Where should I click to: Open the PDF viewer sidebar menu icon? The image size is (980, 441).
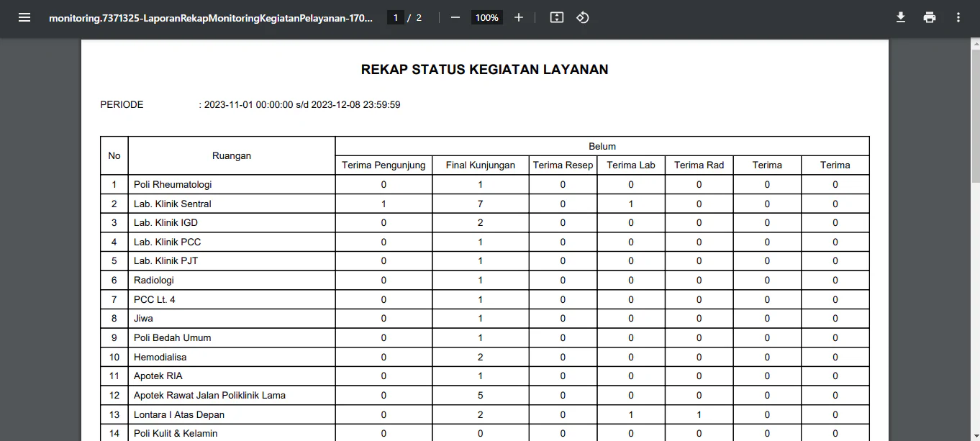(24, 17)
